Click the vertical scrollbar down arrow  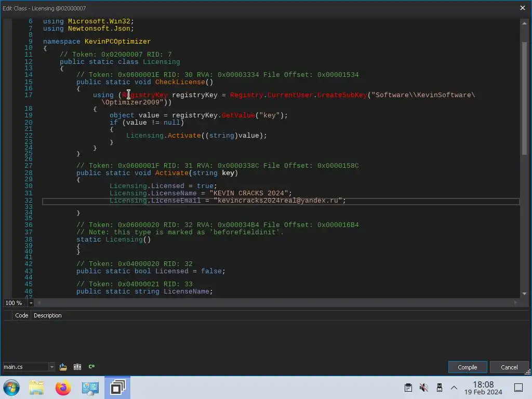tap(524, 294)
